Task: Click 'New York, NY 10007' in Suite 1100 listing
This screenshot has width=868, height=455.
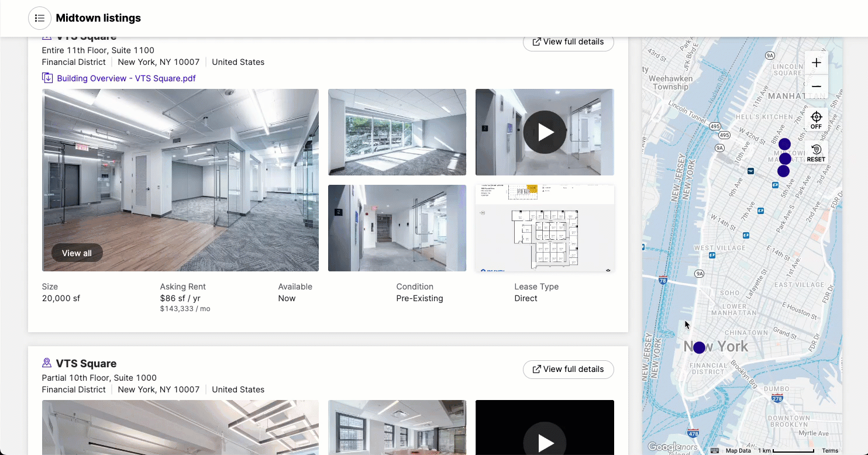Action: [x=159, y=62]
